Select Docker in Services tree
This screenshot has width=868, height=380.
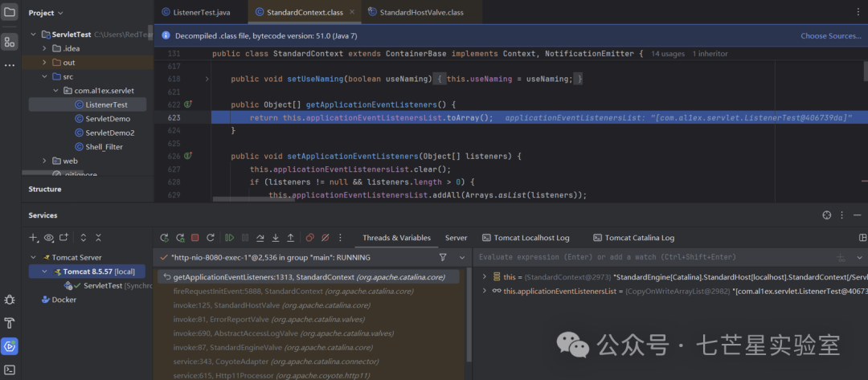[59, 299]
